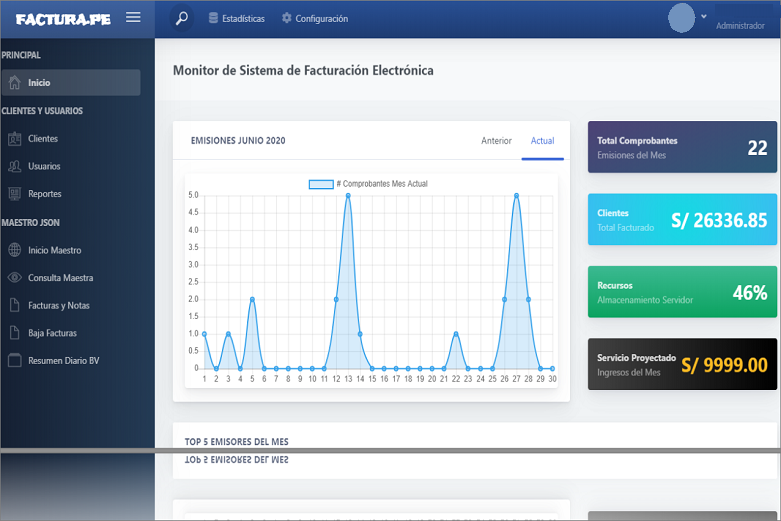Expand the user profile dropdown arrow
Screen dimensions: 781x521
click(703, 16)
